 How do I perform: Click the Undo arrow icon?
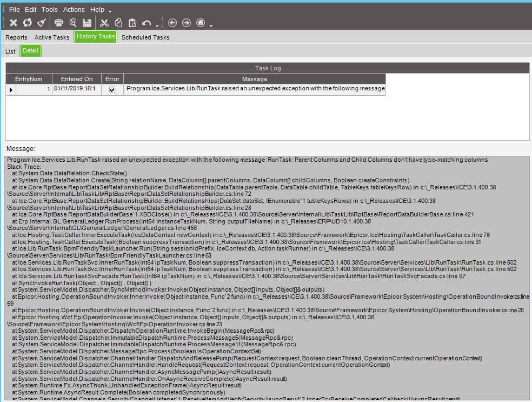147,23
